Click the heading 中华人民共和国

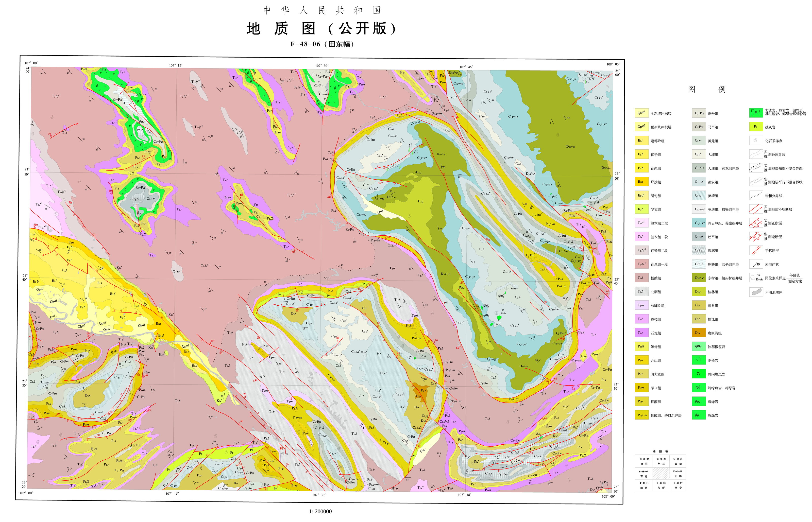coord(322,10)
